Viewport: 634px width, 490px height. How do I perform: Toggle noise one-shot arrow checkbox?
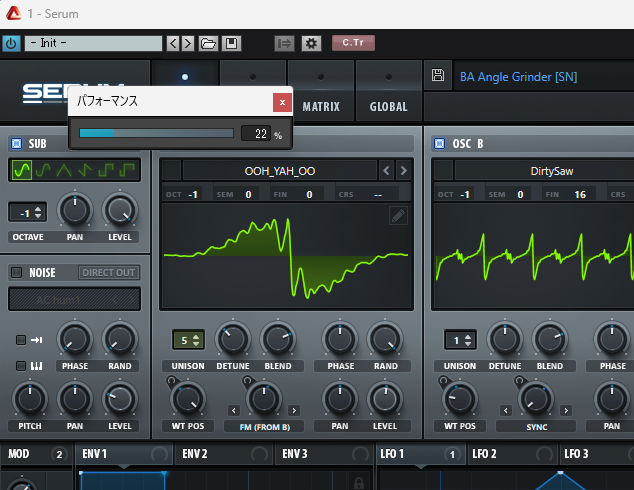[21, 340]
